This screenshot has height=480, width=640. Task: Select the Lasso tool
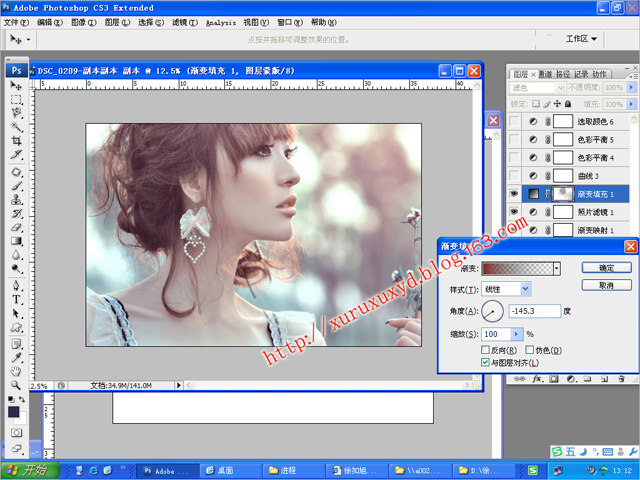pos(16,113)
